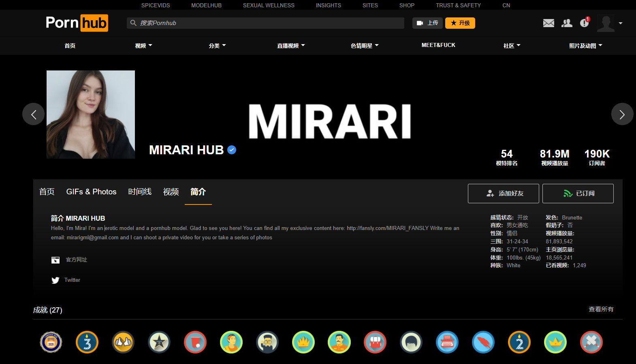Open the CN language selector
The height and width of the screenshot is (364, 636).
[506, 5]
